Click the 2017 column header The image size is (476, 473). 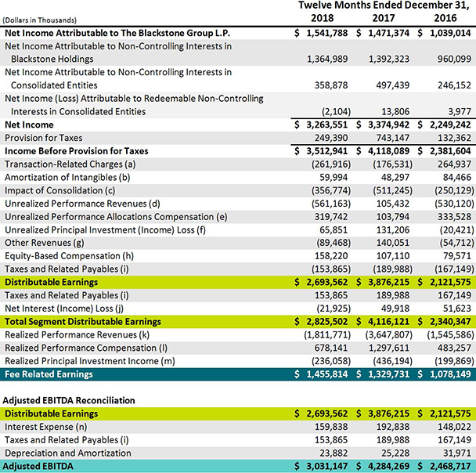click(384, 18)
